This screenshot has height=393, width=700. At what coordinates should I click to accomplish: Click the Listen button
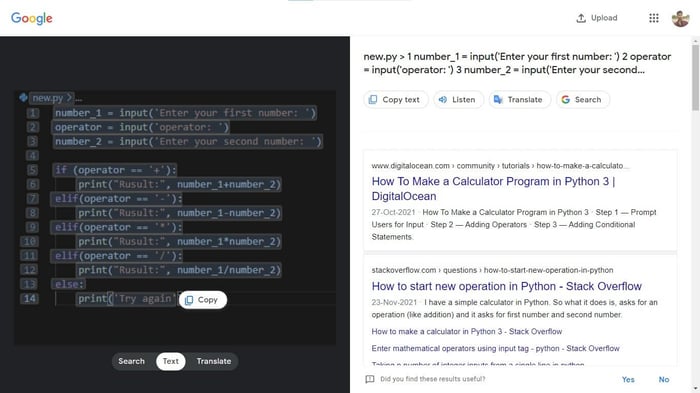(x=458, y=100)
